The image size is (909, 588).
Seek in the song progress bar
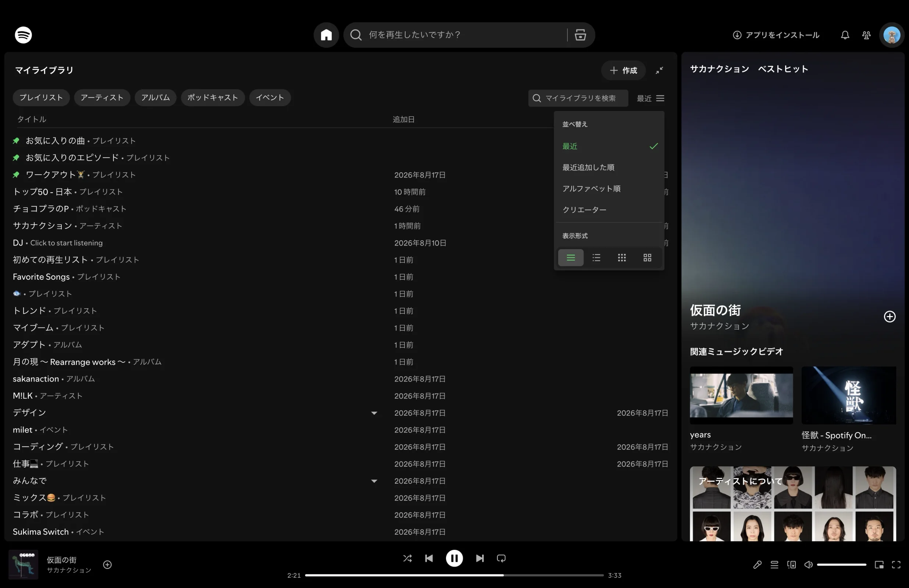point(454,575)
